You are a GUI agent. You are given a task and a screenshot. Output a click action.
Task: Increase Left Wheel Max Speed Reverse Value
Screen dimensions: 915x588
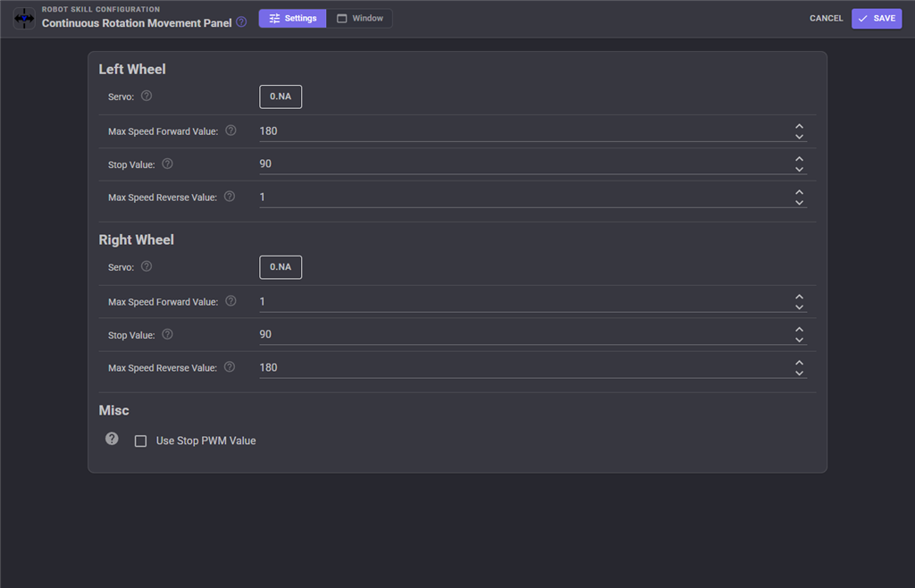(800, 192)
